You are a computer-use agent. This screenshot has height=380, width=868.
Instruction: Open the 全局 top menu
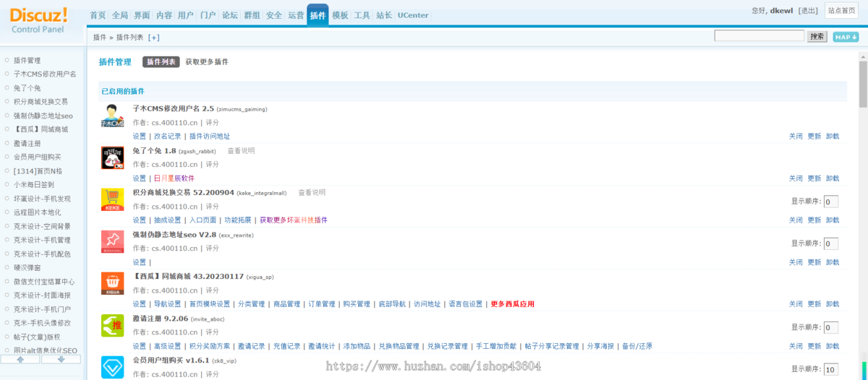click(x=119, y=15)
